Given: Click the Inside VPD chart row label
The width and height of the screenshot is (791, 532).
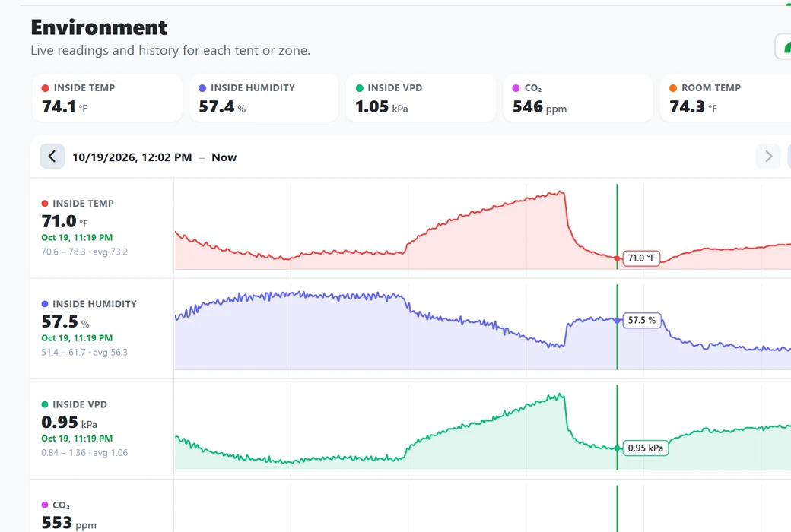Looking at the screenshot, I should tap(80, 404).
